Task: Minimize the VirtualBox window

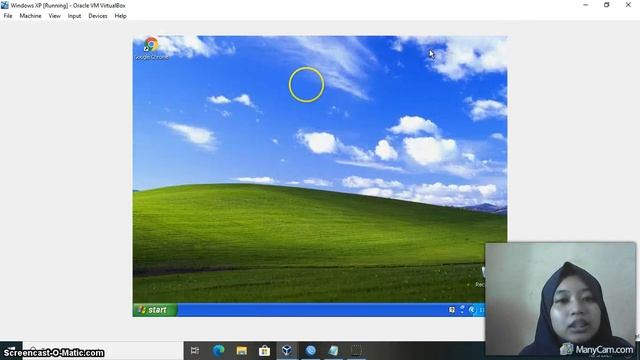Action: 586,5
